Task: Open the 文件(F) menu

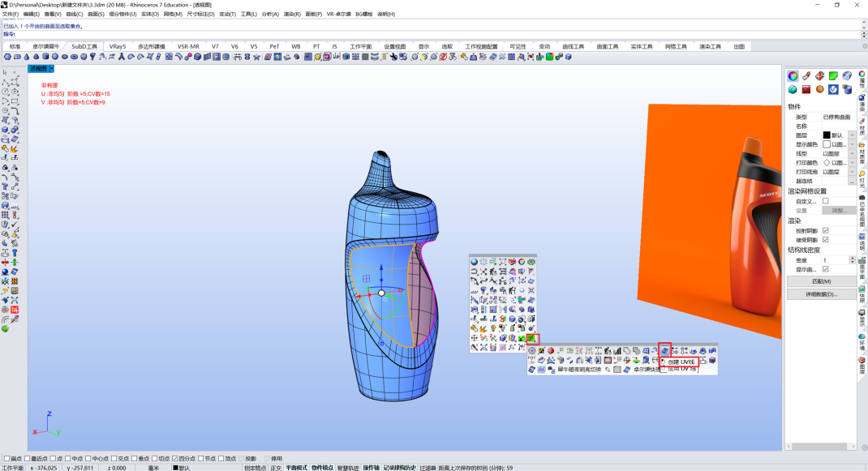Action: point(11,14)
